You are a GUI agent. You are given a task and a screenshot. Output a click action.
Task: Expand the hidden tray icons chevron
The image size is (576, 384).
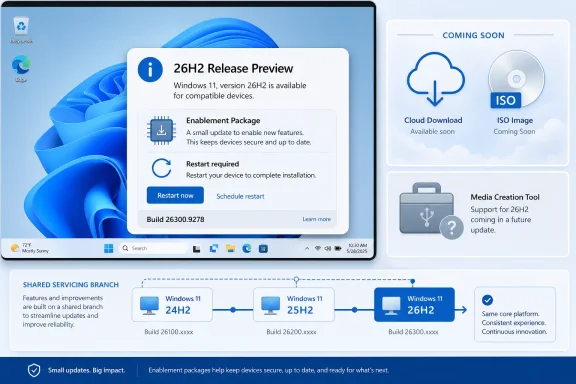point(307,248)
